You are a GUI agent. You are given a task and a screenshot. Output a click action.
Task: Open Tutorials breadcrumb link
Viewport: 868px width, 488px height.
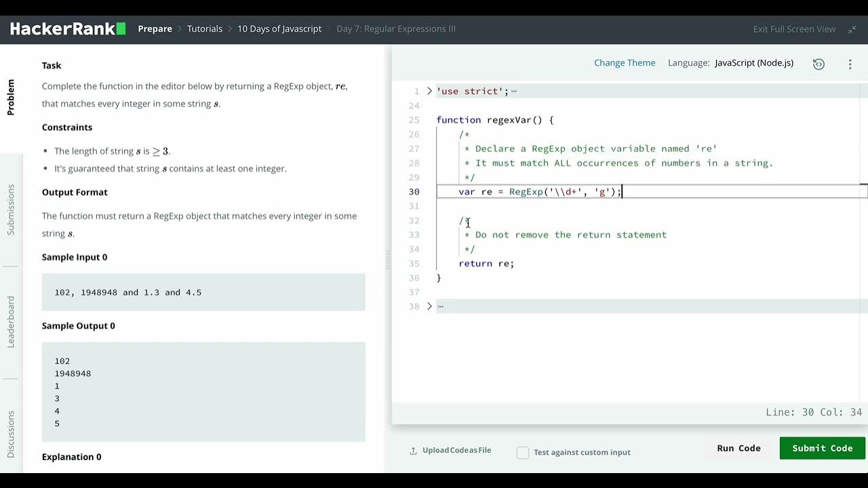point(205,29)
